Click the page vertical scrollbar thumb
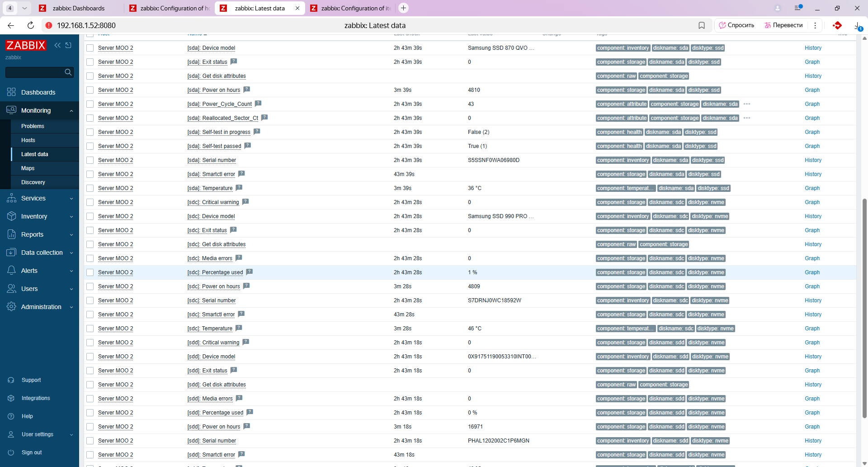868x467 pixels. (864, 308)
